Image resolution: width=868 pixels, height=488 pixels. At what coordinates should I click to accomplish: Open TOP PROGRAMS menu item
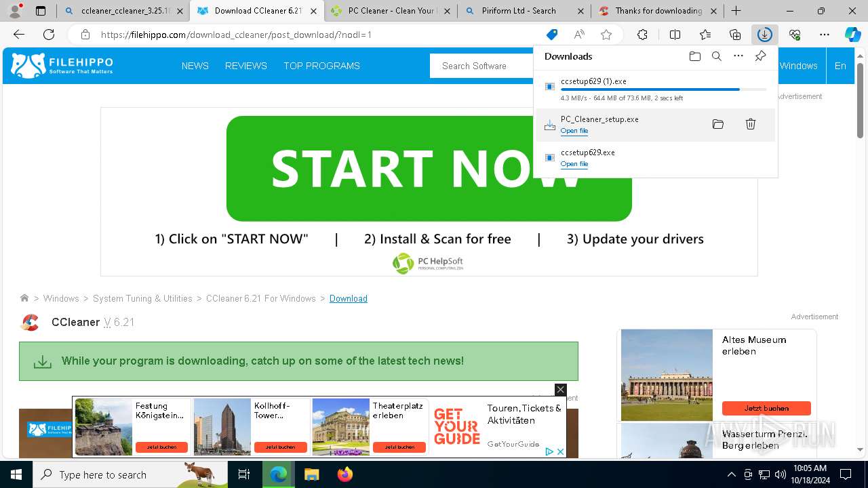(322, 66)
